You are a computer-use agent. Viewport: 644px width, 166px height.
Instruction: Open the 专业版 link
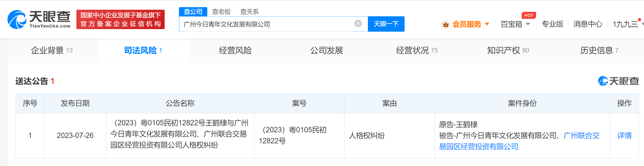coord(553,24)
